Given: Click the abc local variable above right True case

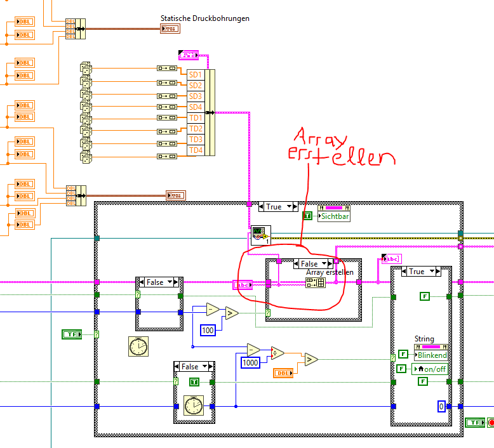Looking at the screenshot, I should pos(392,259).
